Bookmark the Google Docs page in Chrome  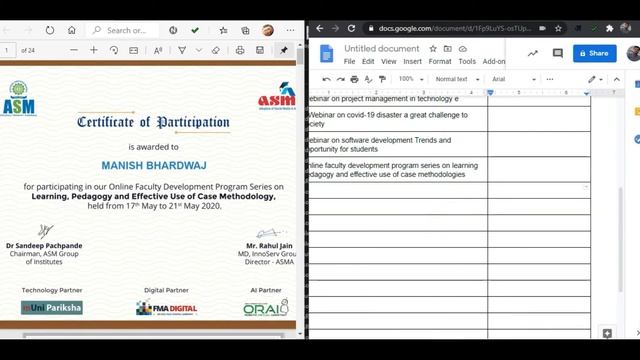(558, 28)
